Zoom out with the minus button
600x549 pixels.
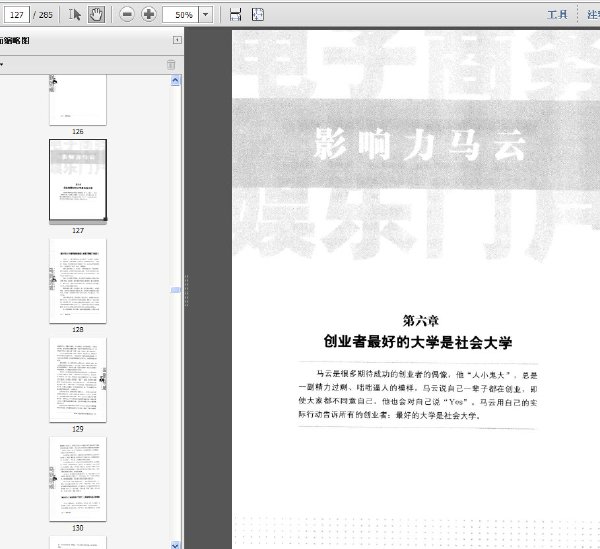[x=127, y=15]
